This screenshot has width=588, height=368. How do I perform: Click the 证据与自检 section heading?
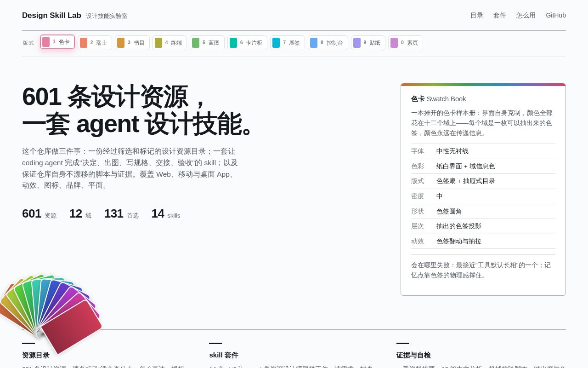point(413,355)
